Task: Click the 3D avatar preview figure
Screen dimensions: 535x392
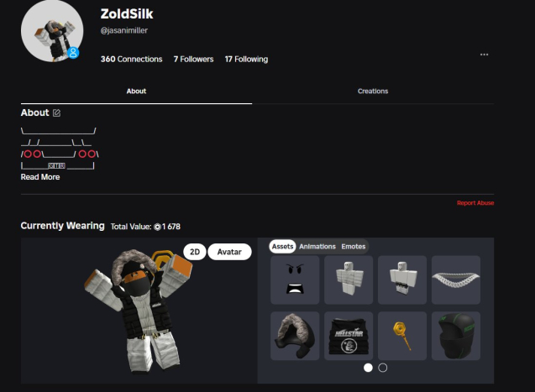Action: (x=139, y=311)
